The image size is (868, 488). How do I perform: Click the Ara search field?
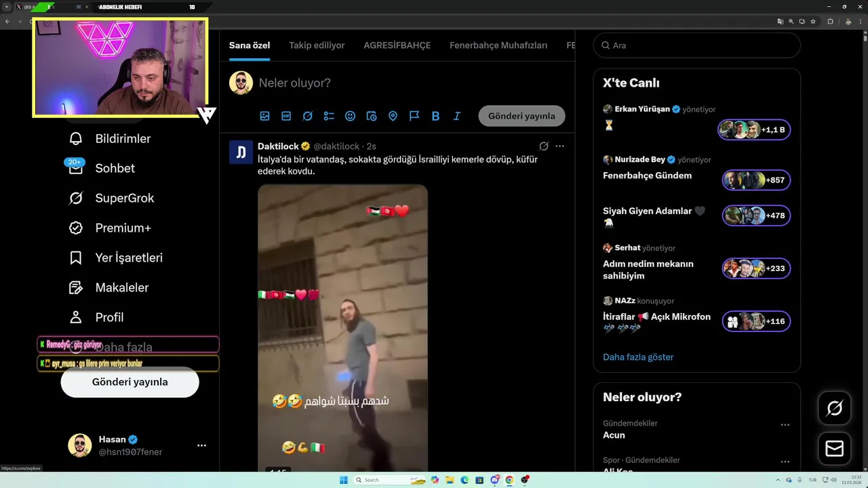click(x=697, y=45)
